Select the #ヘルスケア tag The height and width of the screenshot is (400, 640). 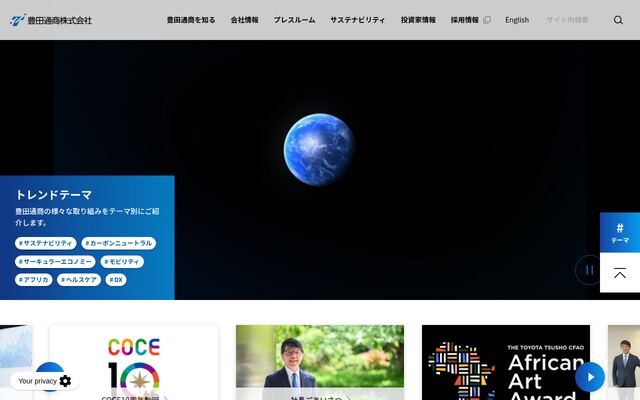pos(79,280)
